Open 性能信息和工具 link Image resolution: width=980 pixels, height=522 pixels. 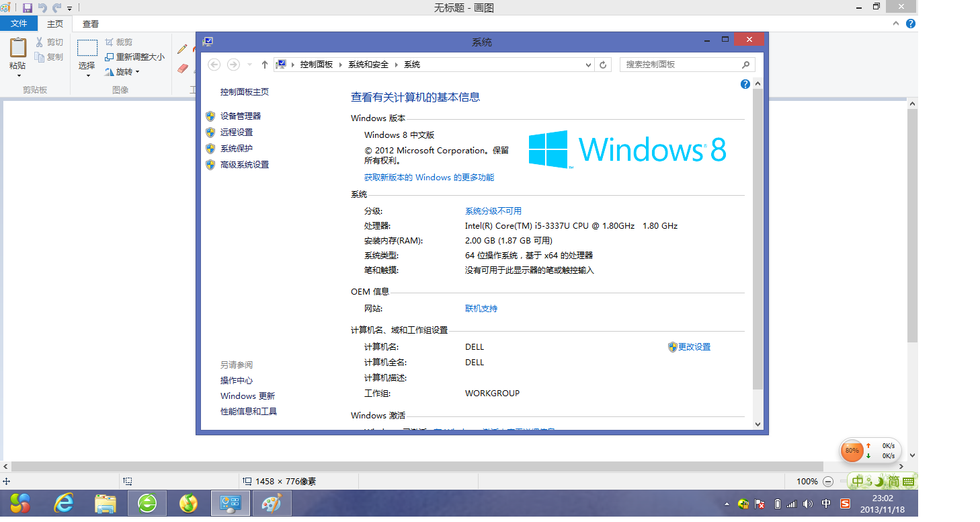point(249,412)
